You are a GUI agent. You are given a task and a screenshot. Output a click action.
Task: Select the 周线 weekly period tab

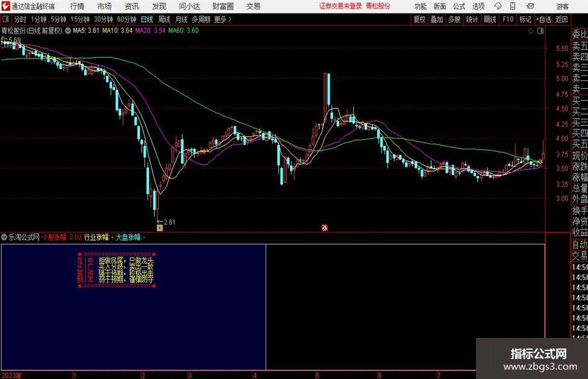point(164,19)
